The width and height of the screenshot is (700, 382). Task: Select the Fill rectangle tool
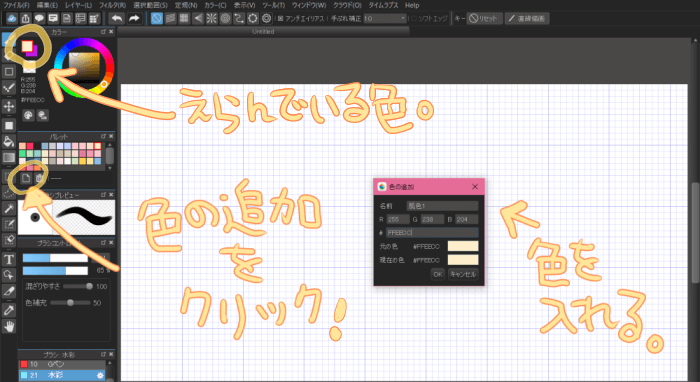(x=9, y=125)
